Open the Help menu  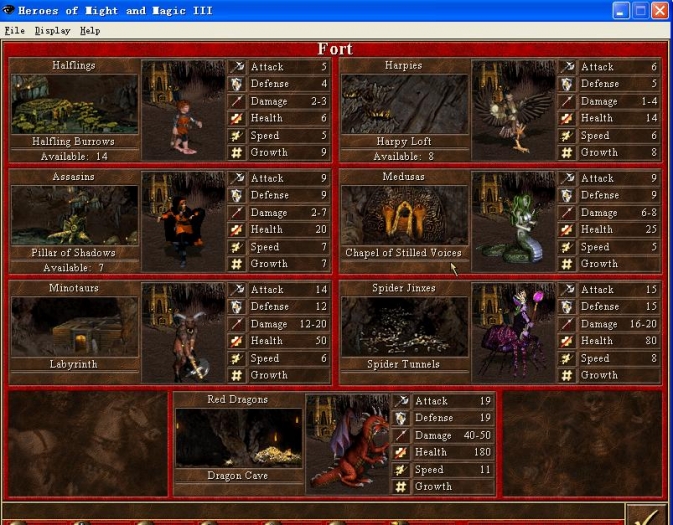90,31
